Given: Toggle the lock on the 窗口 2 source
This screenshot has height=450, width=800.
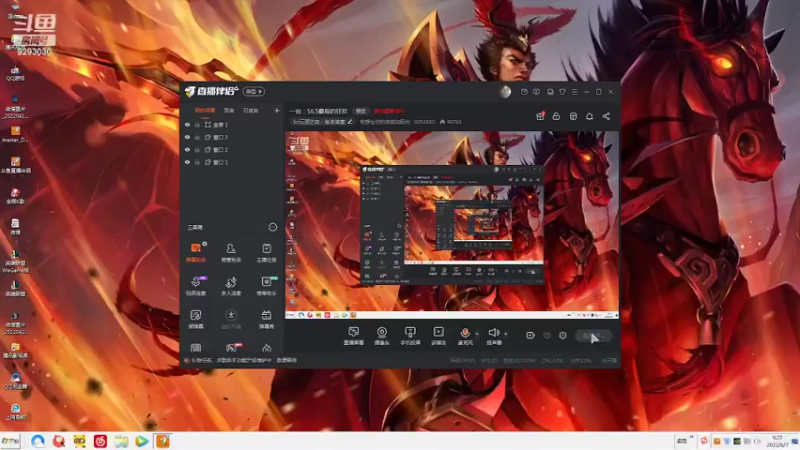Looking at the screenshot, I should [x=197, y=149].
